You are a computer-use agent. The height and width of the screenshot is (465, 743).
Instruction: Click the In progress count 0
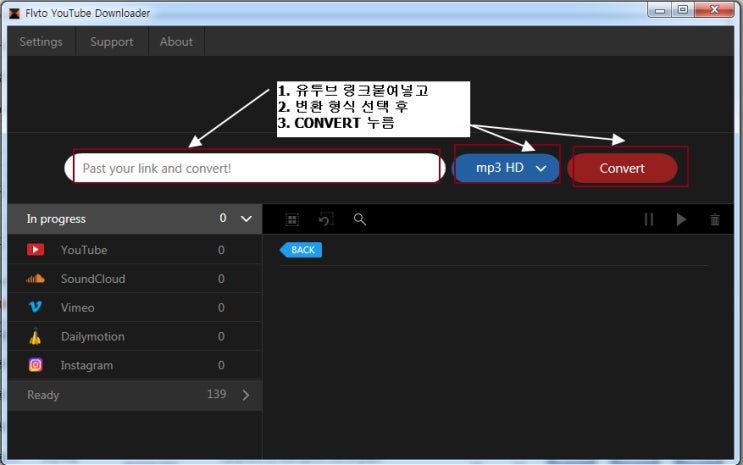point(223,218)
